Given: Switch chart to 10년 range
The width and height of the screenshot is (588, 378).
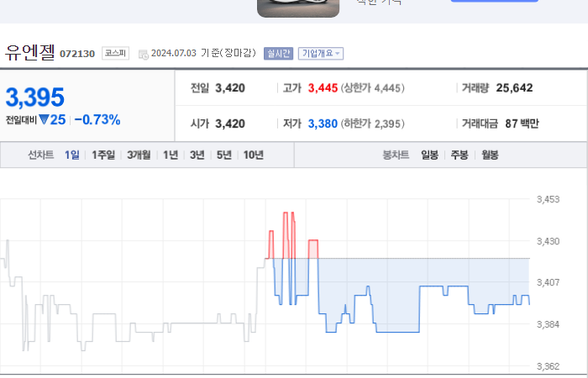Looking at the screenshot, I should [x=254, y=155].
